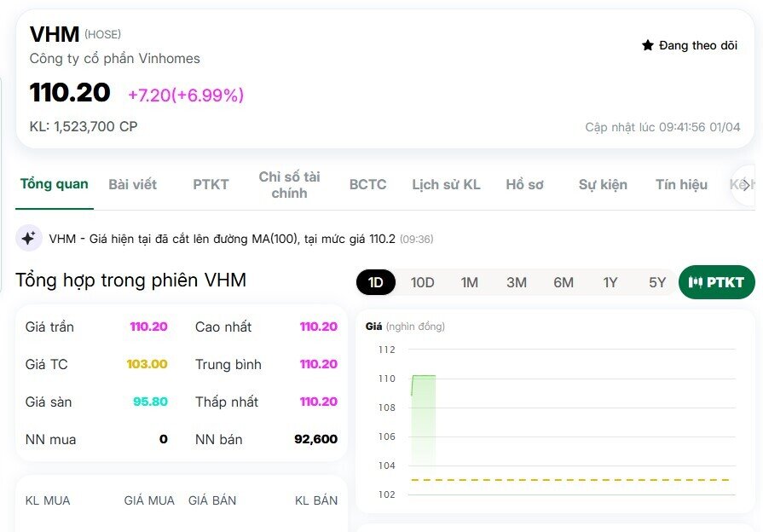Click the AI sparkle insight icon
Viewport: 763px width, 532px height.
[29, 238]
